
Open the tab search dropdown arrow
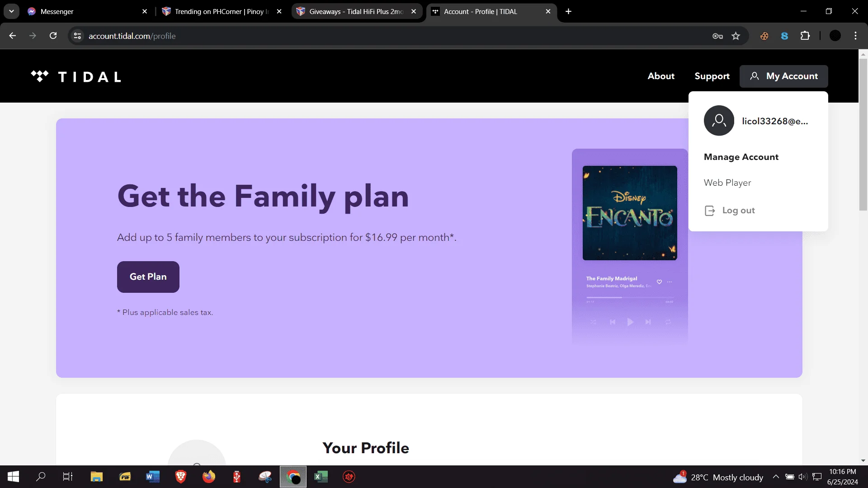tap(11, 11)
